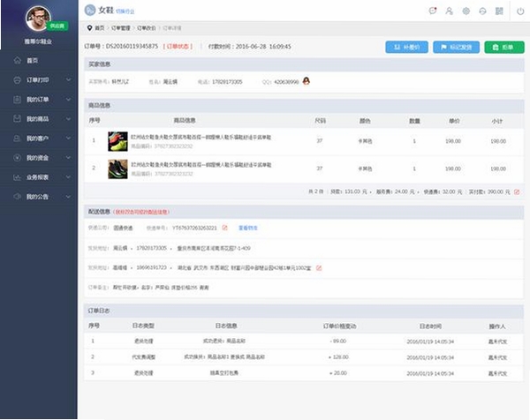Click edit icon after the Wuhan delivery address
The width and height of the screenshot is (530, 420).
[x=319, y=268]
